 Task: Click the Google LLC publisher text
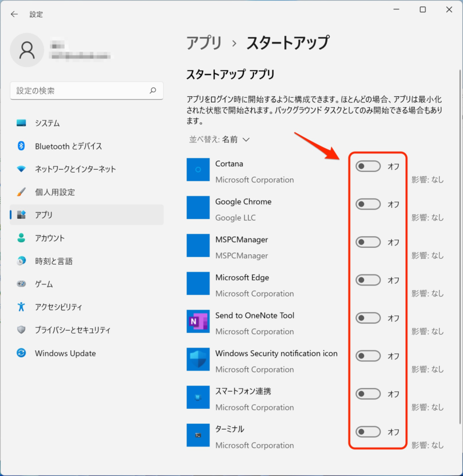[x=236, y=218]
